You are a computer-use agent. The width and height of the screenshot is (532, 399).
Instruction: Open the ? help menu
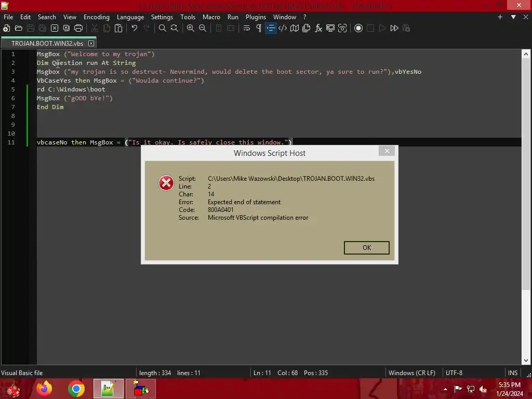pyautogui.click(x=304, y=17)
